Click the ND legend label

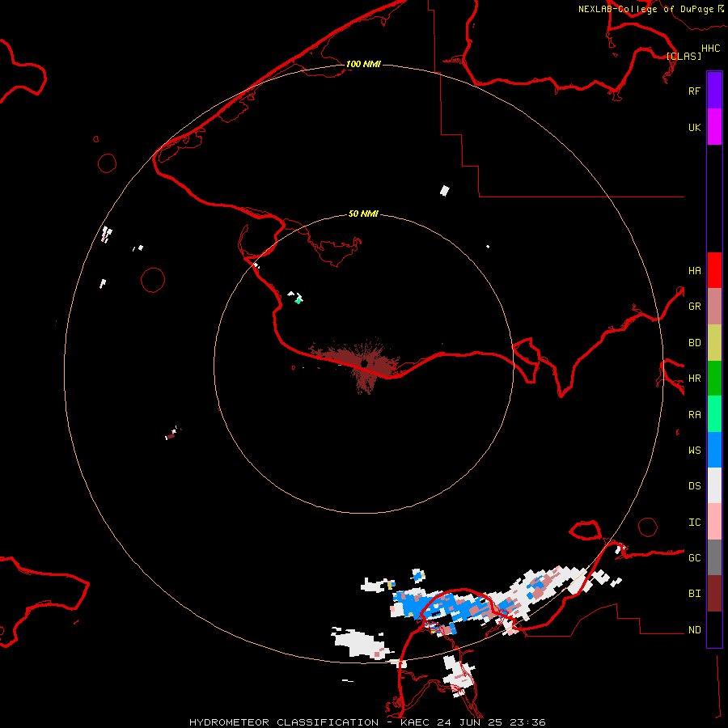click(694, 630)
